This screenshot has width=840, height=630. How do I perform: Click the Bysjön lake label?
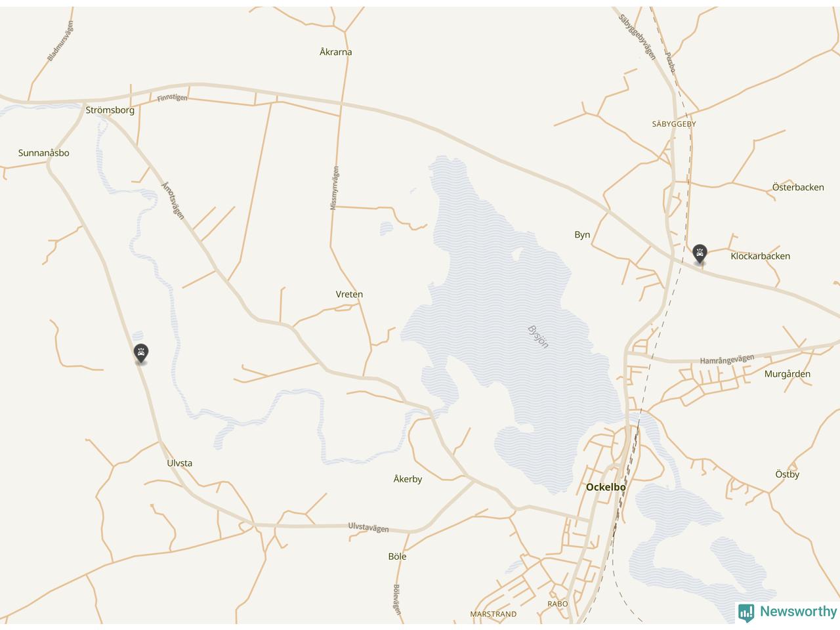pos(538,336)
